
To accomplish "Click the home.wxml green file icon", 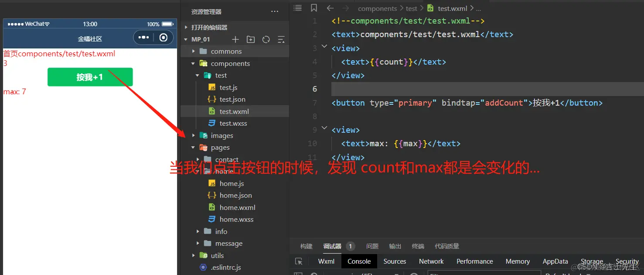I will pos(212,207).
